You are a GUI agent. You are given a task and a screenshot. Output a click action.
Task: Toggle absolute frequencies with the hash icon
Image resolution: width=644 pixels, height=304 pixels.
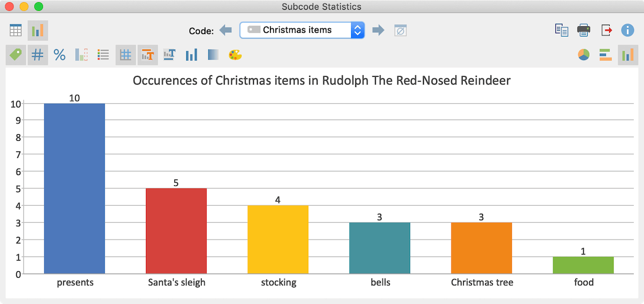pyautogui.click(x=38, y=55)
